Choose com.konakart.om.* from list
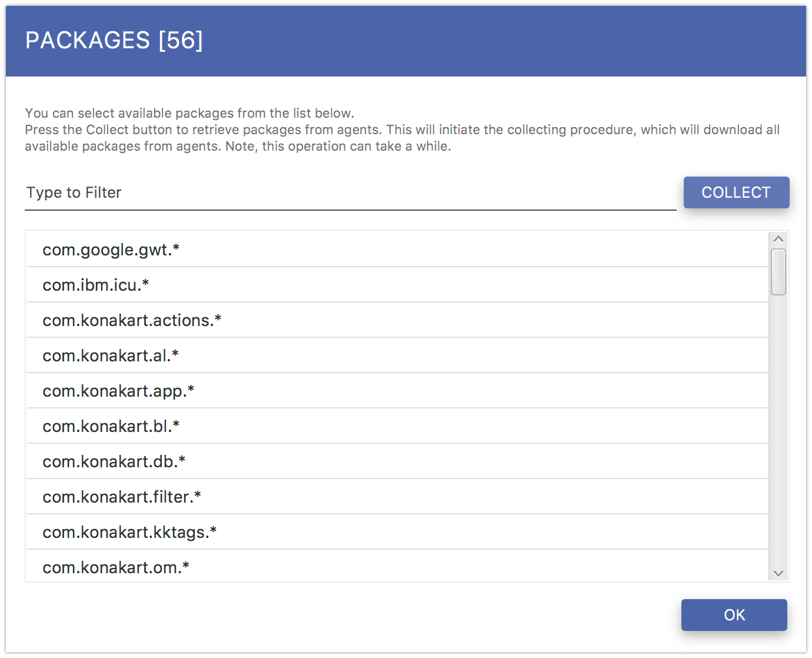812x658 pixels. [x=398, y=566]
